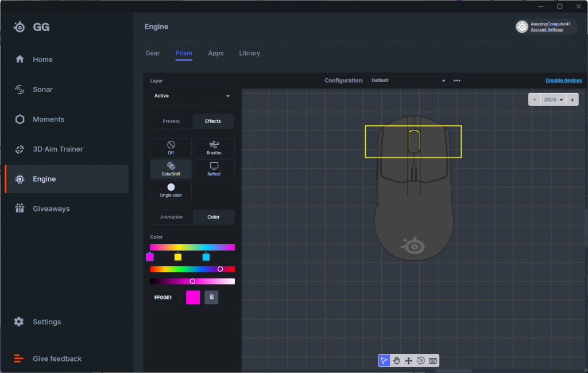Open the Library tab
This screenshot has width=588, height=373.
coord(250,53)
